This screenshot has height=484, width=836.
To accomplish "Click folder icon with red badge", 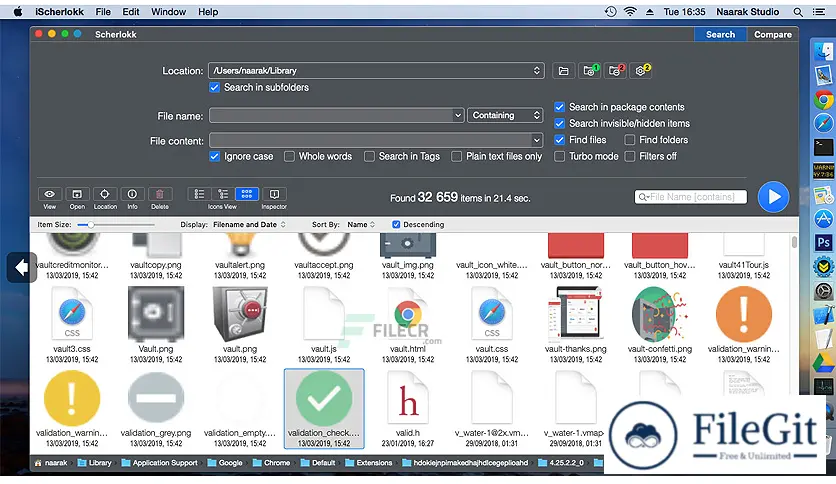I will 615,71.
